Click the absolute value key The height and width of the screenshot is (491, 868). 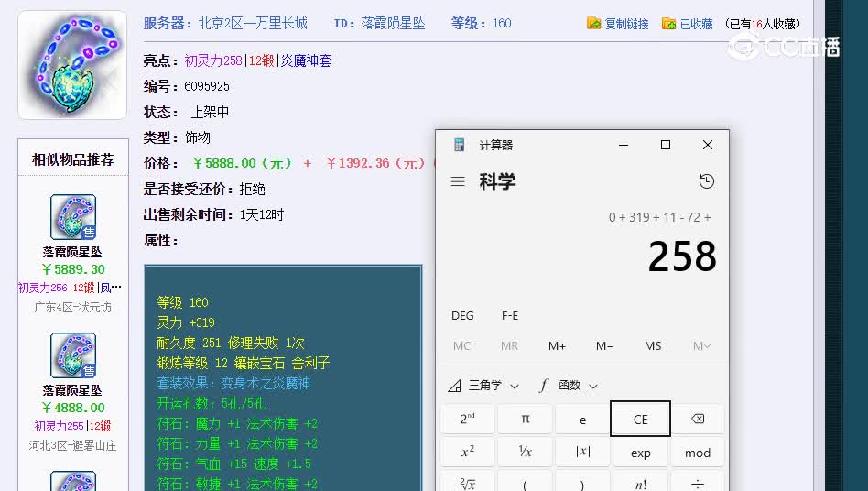[582, 453]
